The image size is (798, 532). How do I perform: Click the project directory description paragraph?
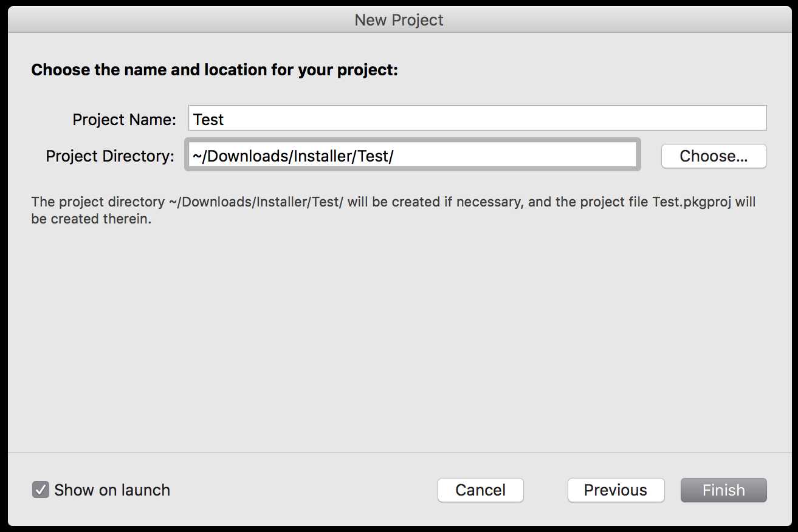pyautogui.click(x=393, y=210)
